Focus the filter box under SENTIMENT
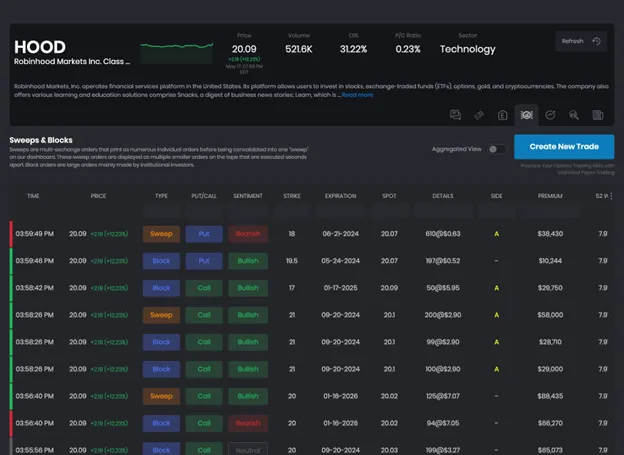The height and width of the screenshot is (455, 624). pyautogui.click(x=248, y=211)
